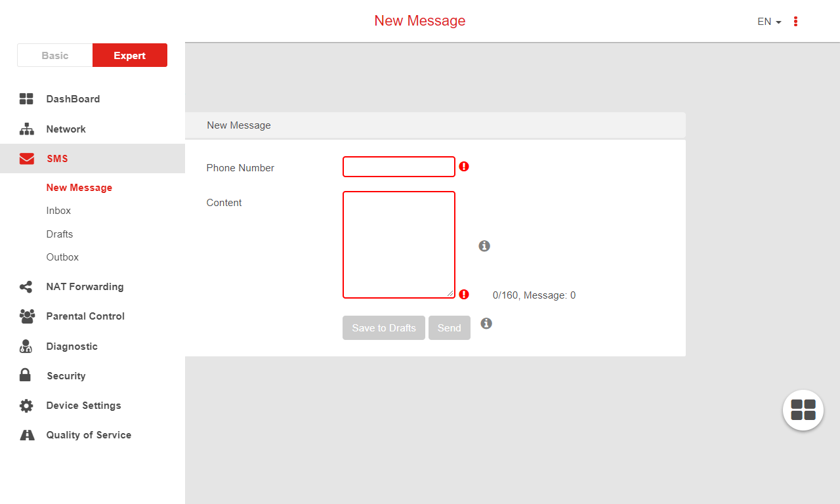Select the Parental Control icon
The image size is (840, 504).
tap(26, 316)
